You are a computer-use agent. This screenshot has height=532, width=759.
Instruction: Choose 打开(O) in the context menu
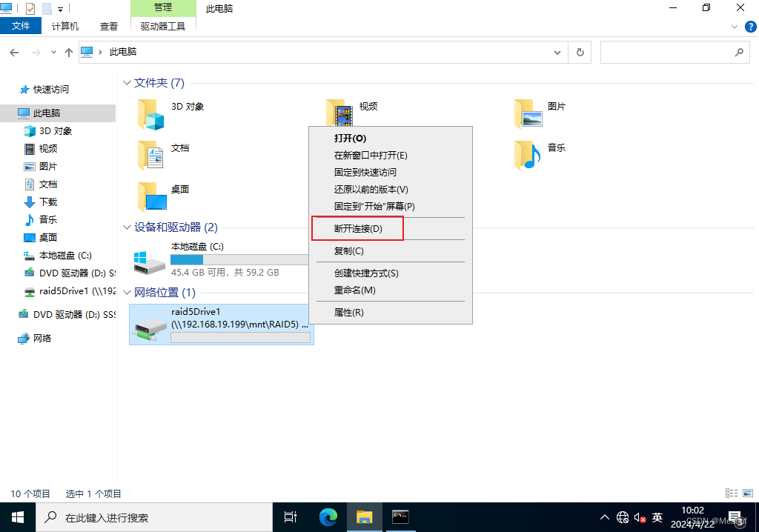391,139
